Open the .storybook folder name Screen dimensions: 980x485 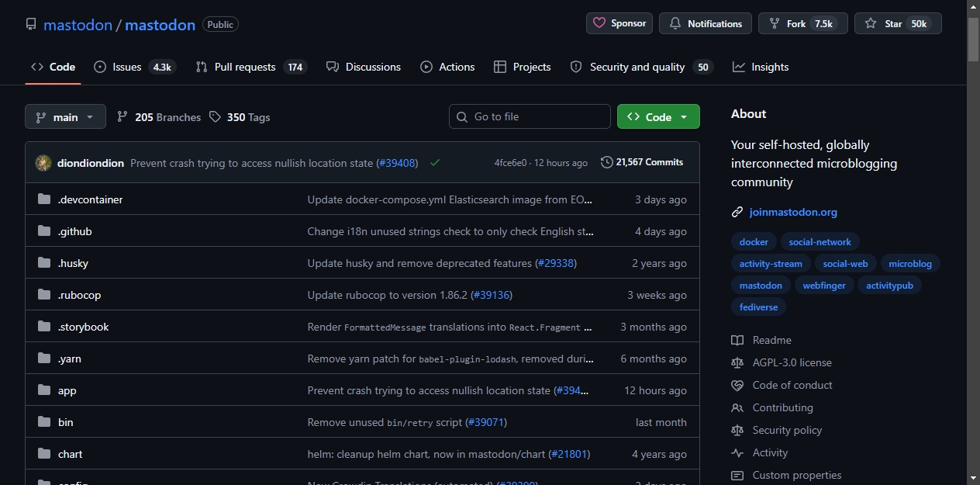(84, 327)
